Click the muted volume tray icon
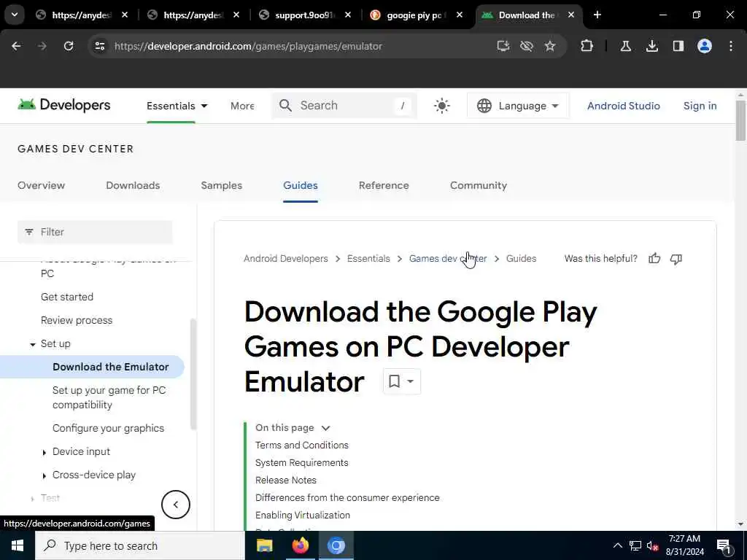This screenshot has width=747, height=560. point(652,545)
